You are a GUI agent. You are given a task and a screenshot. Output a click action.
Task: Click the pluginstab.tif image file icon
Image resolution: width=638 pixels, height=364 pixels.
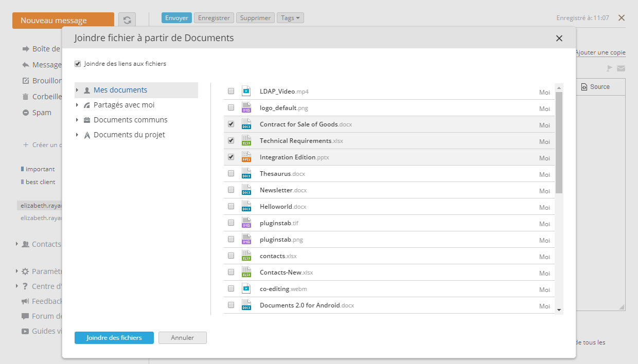pyautogui.click(x=246, y=223)
